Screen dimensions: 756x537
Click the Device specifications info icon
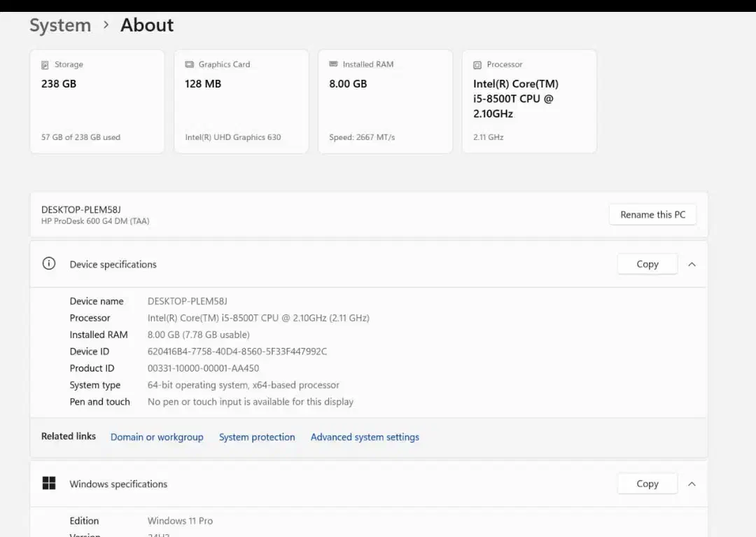pyautogui.click(x=49, y=264)
